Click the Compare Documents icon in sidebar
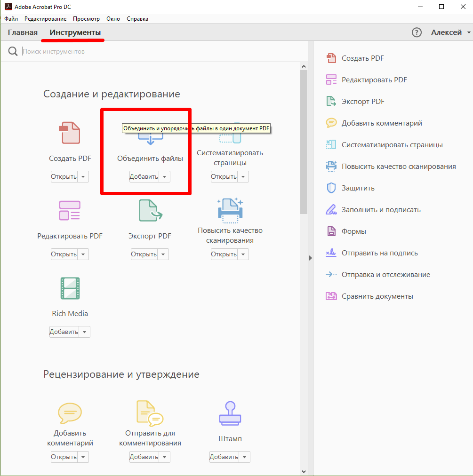473x476 pixels. (x=331, y=296)
